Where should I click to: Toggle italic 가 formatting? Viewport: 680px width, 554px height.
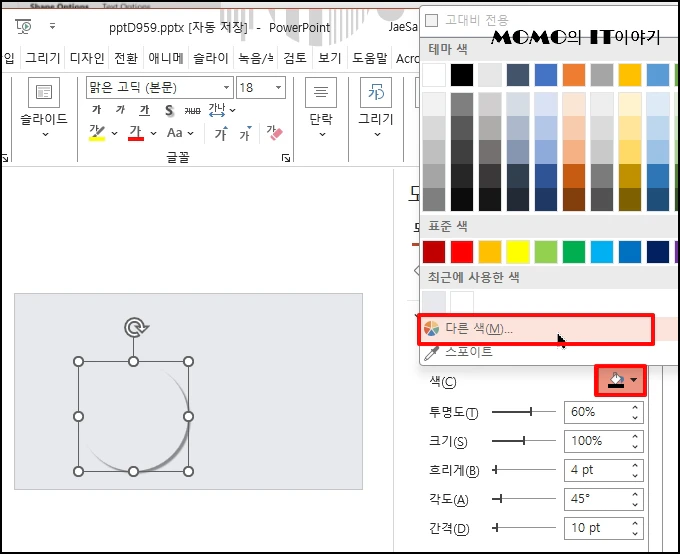pyautogui.click(x=121, y=110)
